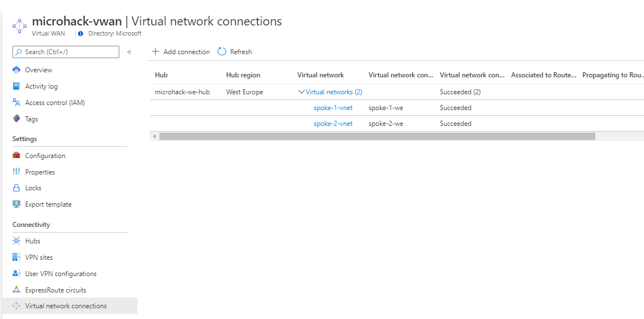Click the VPN sites building icon

pyautogui.click(x=16, y=257)
